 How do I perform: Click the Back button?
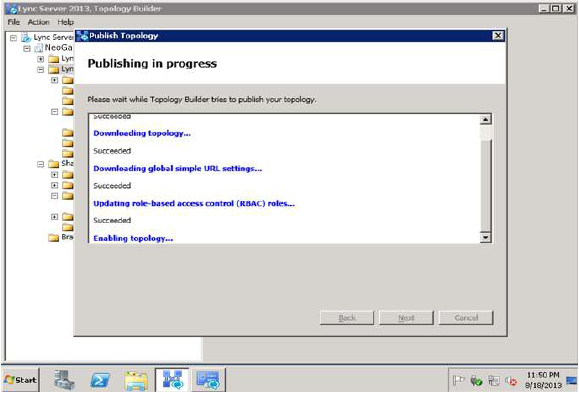point(347,318)
